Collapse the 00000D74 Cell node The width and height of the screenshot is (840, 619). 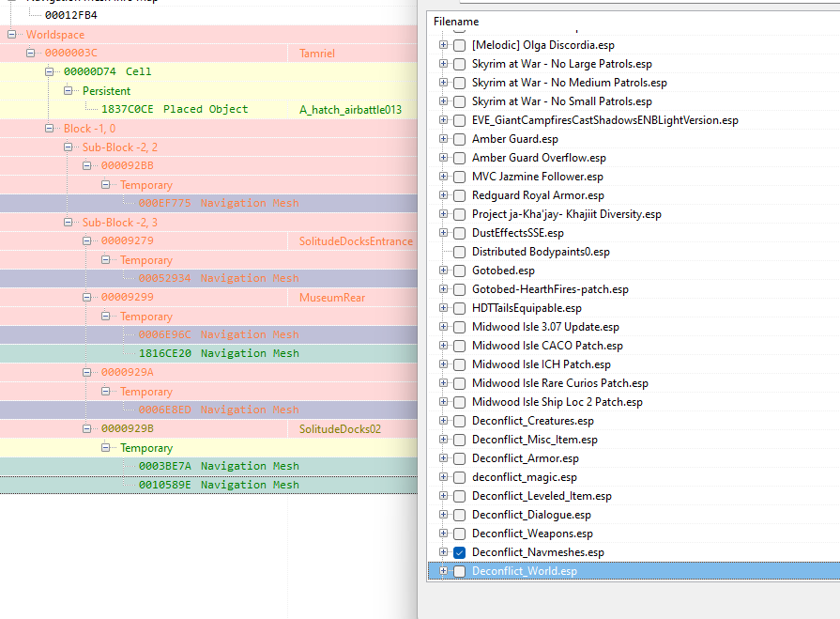tap(50, 71)
